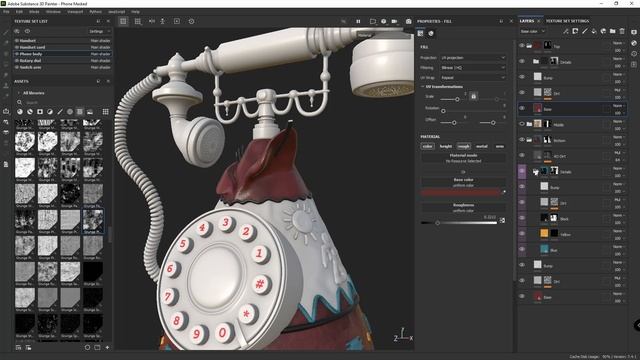
Task: Open the Base color channel dropdown in Layers
Action: pyautogui.click(x=533, y=31)
